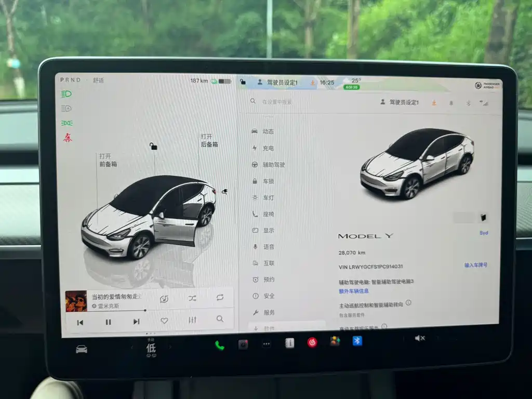The width and height of the screenshot is (532, 399).
Task: Tap 打开 前备箱 to open the frunk
Action: (108, 160)
